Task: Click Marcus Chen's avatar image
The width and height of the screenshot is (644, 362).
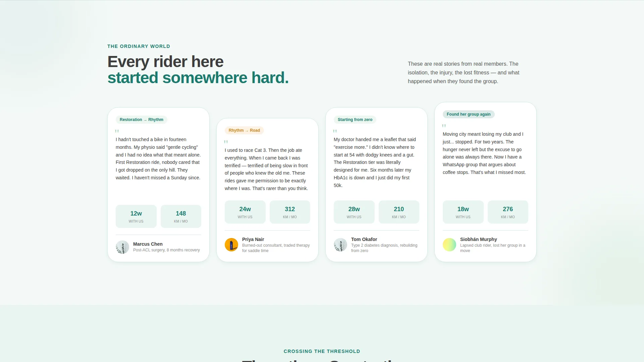Action: [x=122, y=247]
